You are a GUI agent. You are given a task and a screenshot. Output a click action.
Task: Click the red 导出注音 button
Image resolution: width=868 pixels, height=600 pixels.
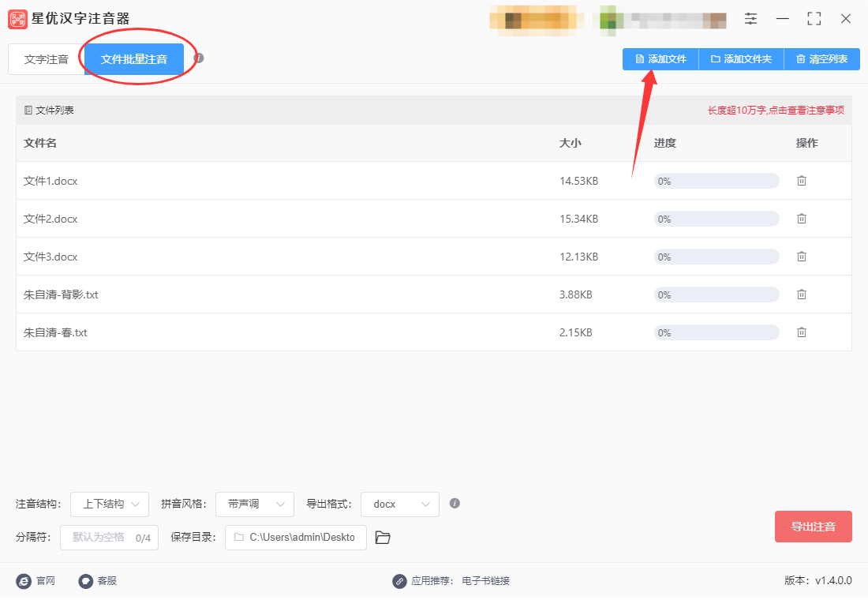814,527
